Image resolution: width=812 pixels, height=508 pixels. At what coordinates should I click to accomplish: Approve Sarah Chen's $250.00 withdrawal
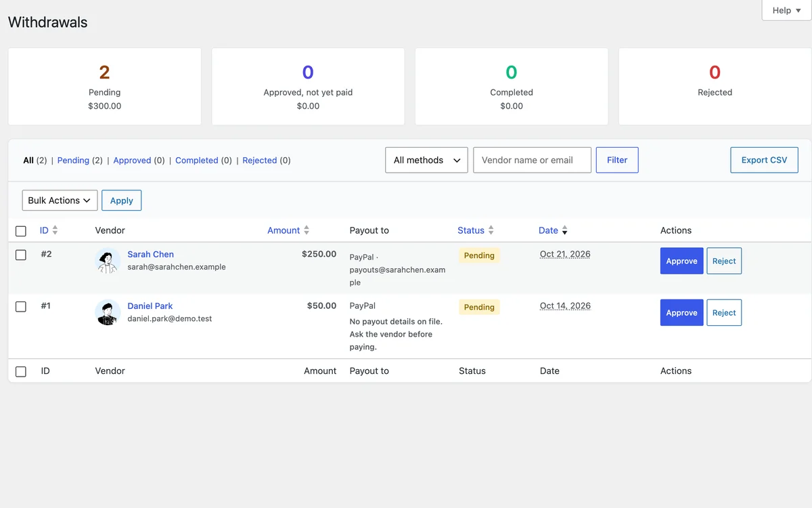click(681, 261)
